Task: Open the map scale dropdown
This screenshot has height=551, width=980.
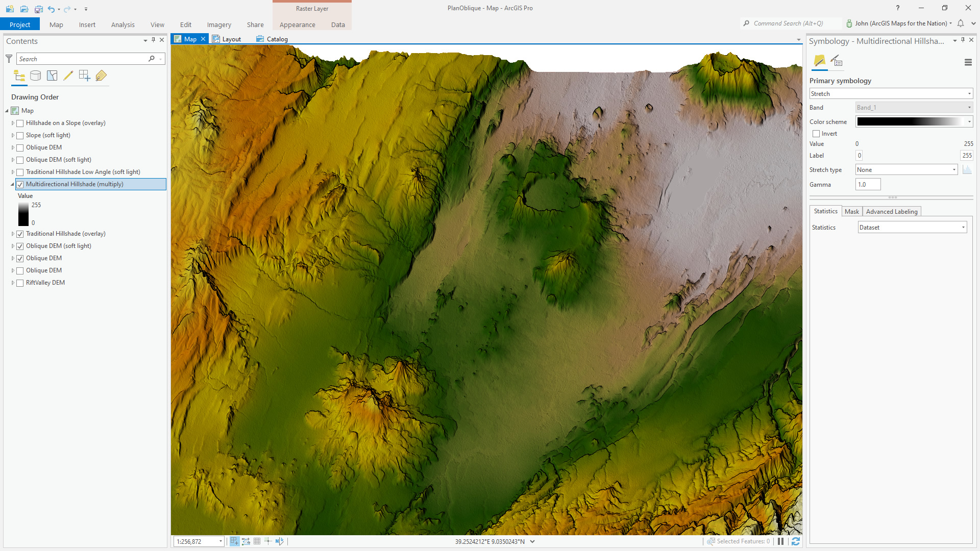Action: coord(220,541)
